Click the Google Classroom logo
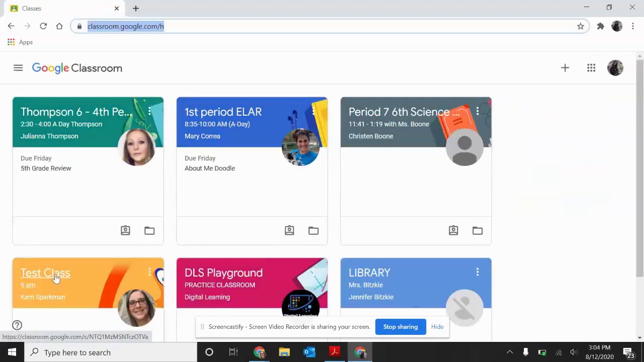The width and height of the screenshot is (644, 362). click(76, 68)
